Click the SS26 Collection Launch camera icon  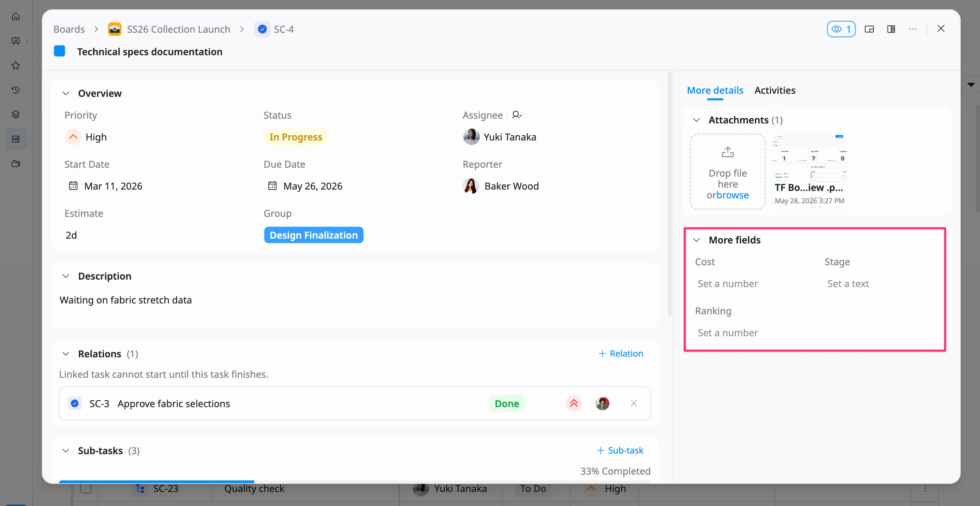[115, 29]
